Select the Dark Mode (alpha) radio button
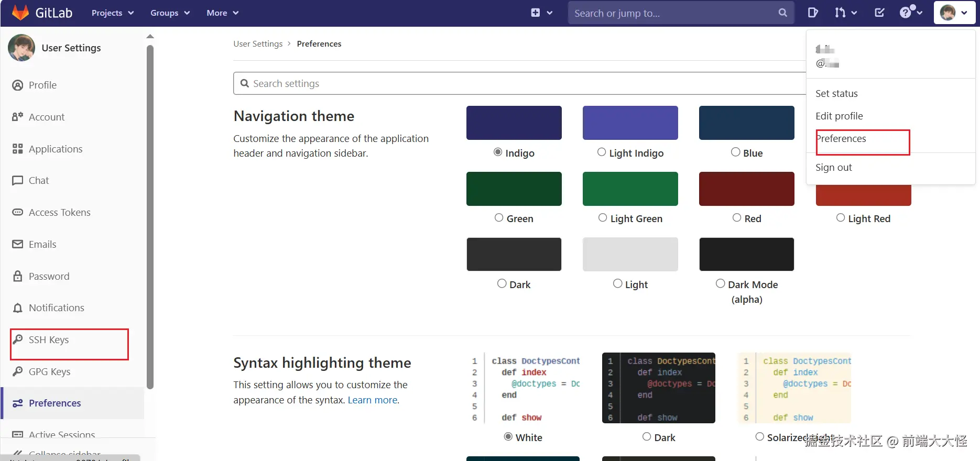The height and width of the screenshot is (461, 980). (721, 283)
